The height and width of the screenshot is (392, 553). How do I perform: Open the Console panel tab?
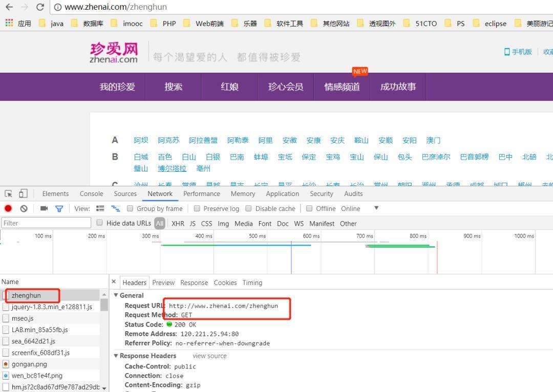[x=91, y=193]
